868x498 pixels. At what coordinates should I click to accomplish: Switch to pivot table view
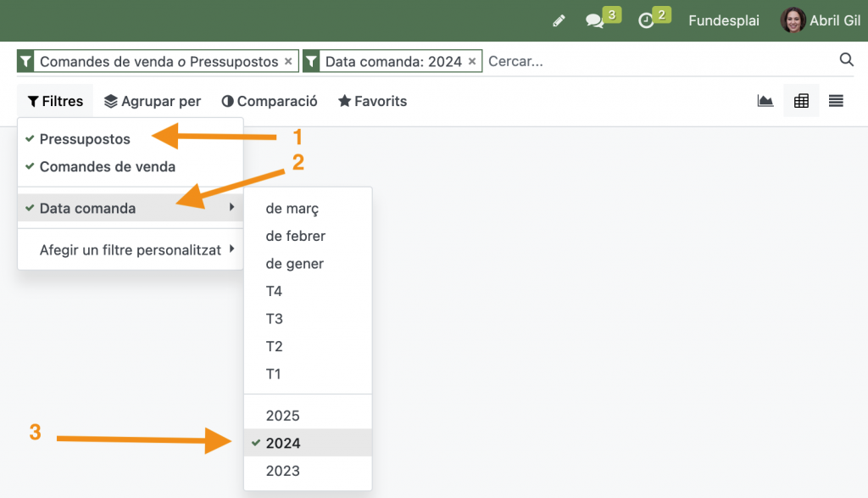801,101
